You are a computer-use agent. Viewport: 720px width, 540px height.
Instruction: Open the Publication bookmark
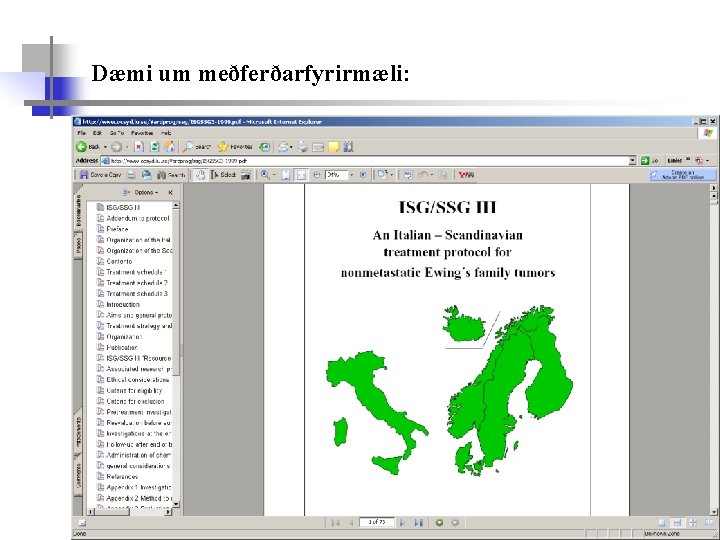[122, 348]
